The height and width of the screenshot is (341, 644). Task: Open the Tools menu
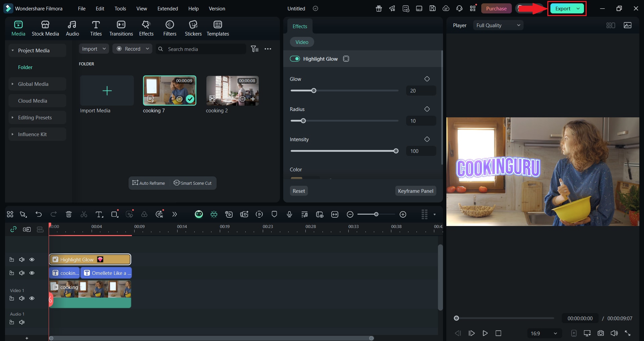pyautogui.click(x=120, y=8)
